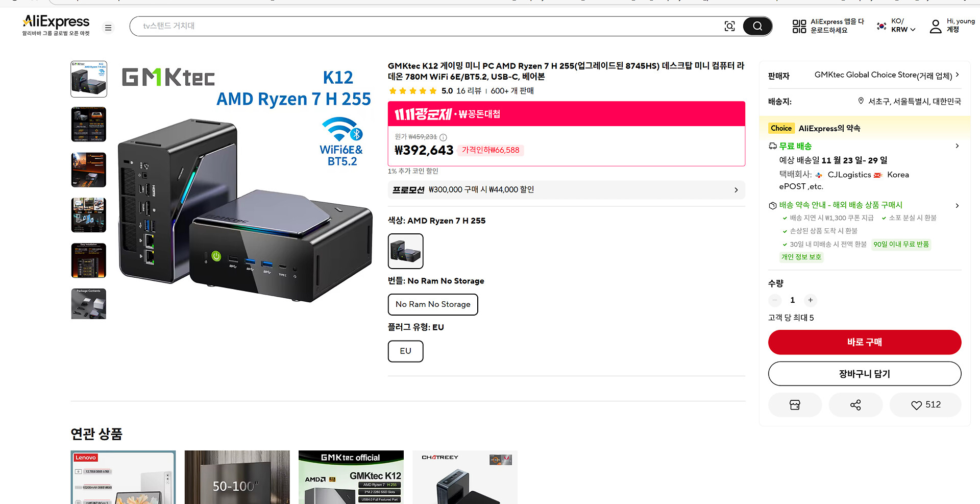The width and height of the screenshot is (980, 504).
Task: Click the Choice badge
Action: click(781, 128)
